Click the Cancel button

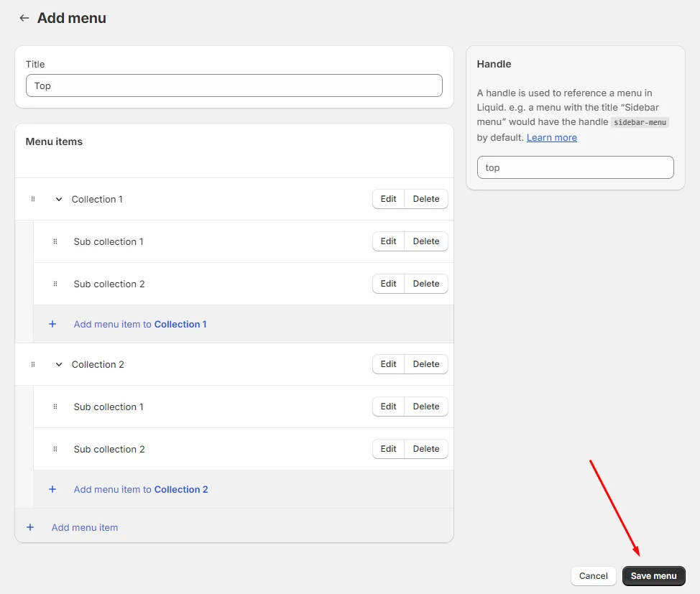click(594, 576)
